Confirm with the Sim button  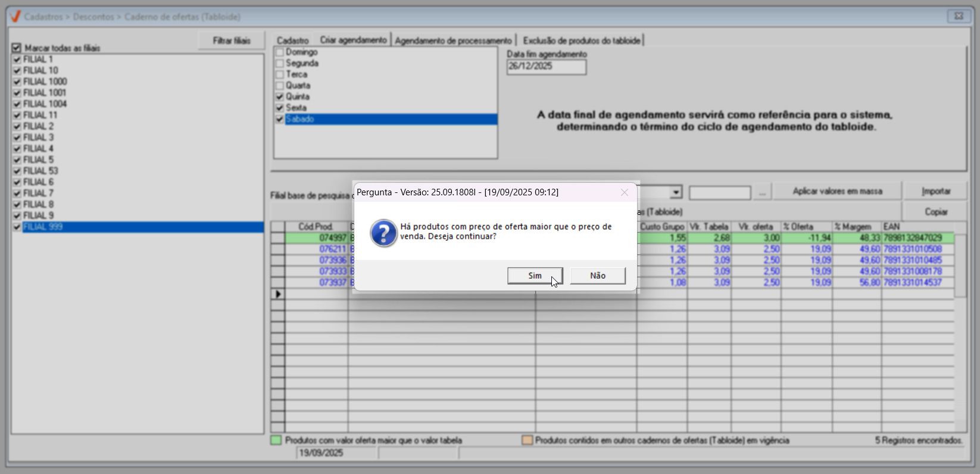[535, 276]
